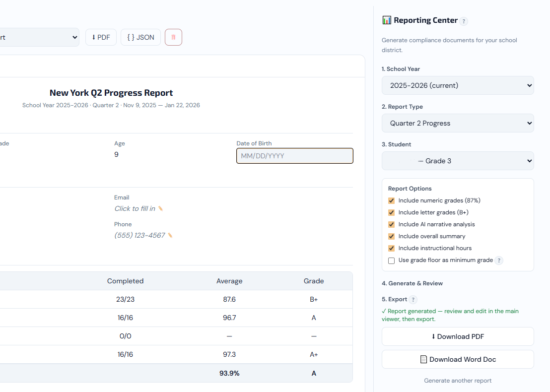Open the Report Type dropdown showing Quarter 2 Progress
The width and height of the screenshot is (550, 392).
(x=457, y=123)
